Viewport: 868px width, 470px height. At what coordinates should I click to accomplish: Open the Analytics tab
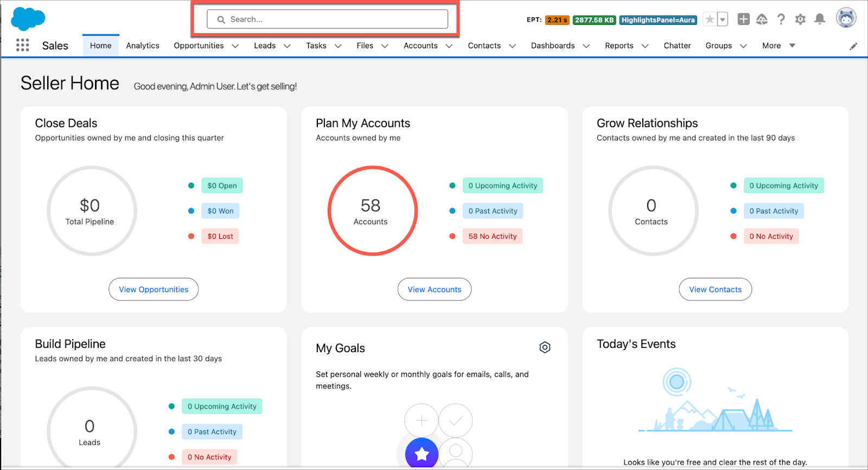(143, 46)
